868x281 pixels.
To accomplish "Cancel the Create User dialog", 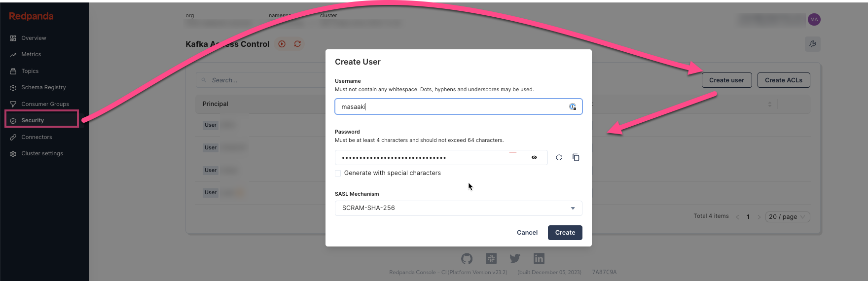I will (x=527, y=233).
